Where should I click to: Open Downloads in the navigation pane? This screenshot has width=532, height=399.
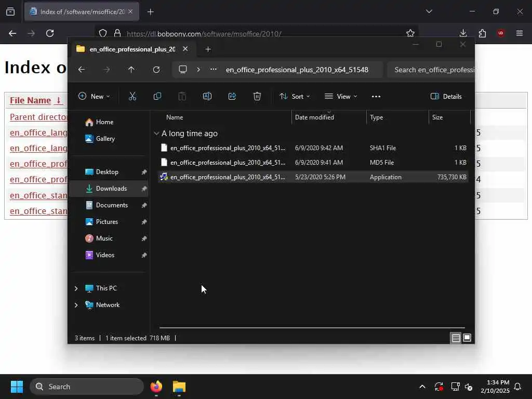click(x=109, y=189)
